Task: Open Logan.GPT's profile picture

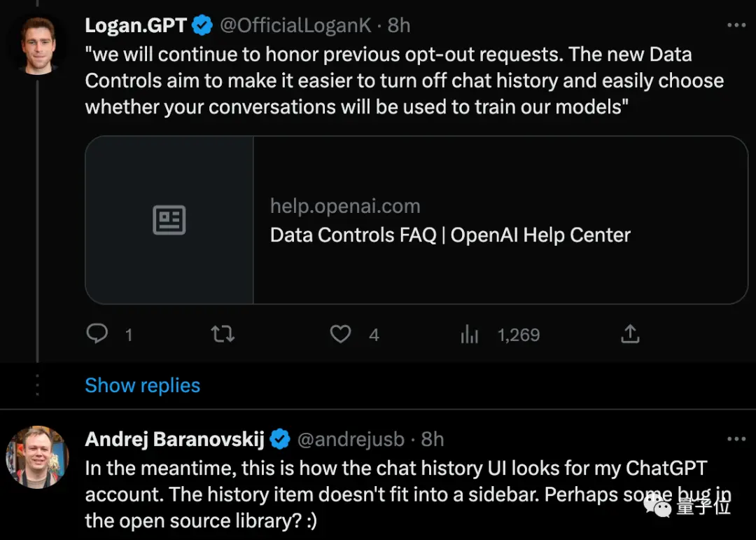Action: [x=38, y=46]
